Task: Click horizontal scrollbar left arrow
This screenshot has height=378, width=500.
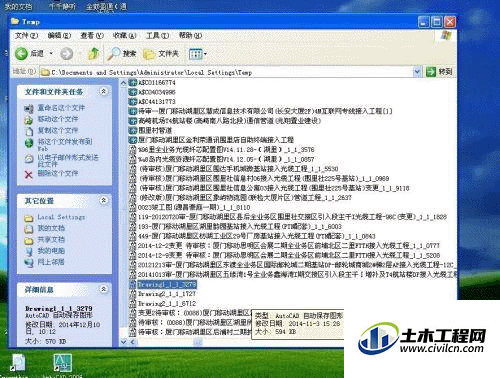Action: coord(133,342)
